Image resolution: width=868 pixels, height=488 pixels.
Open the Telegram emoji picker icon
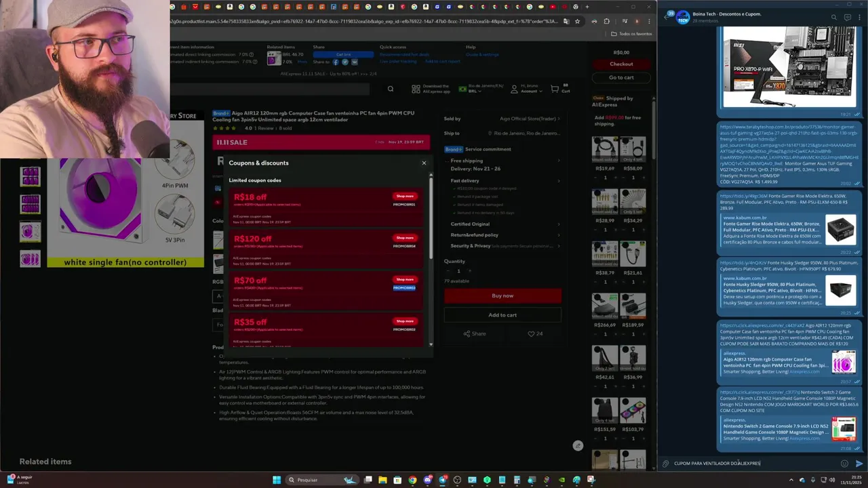844,464
